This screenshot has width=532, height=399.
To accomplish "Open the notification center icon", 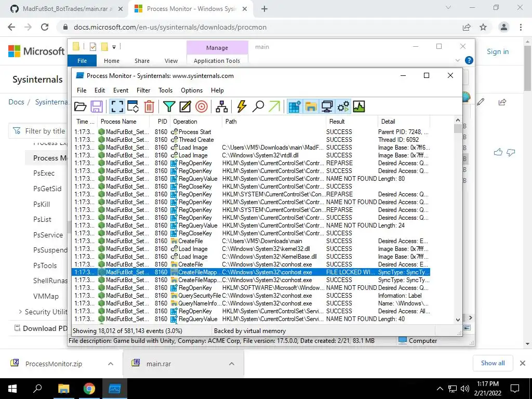I will (x=515, y=389).
